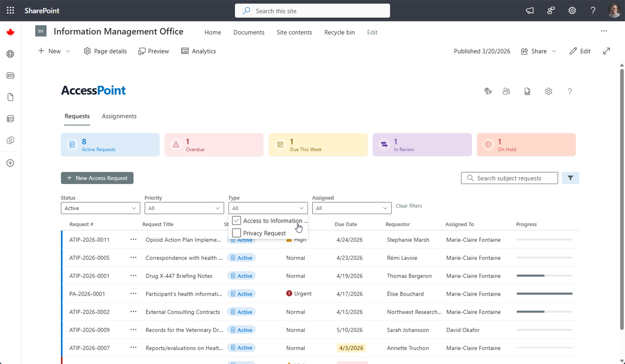Open the AccessPoint help question mark
Image resolution: width=625 pixels, height=364 pixels.
click(x=570, y=91)
